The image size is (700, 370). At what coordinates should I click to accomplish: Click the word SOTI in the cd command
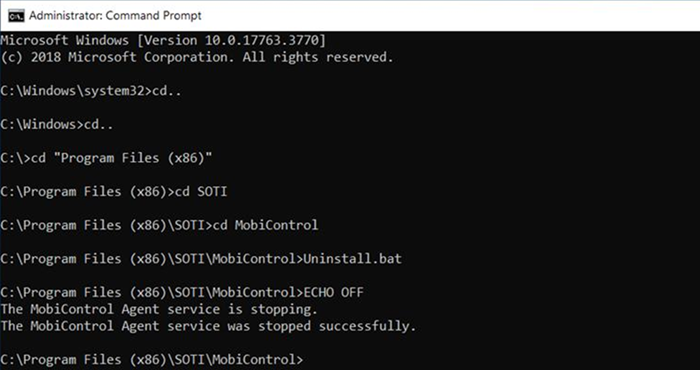pyautogui.click(x=212, y=191)
